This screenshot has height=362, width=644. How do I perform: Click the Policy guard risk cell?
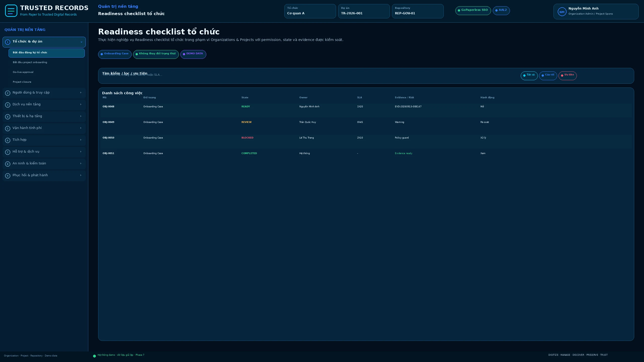[401, 138]
